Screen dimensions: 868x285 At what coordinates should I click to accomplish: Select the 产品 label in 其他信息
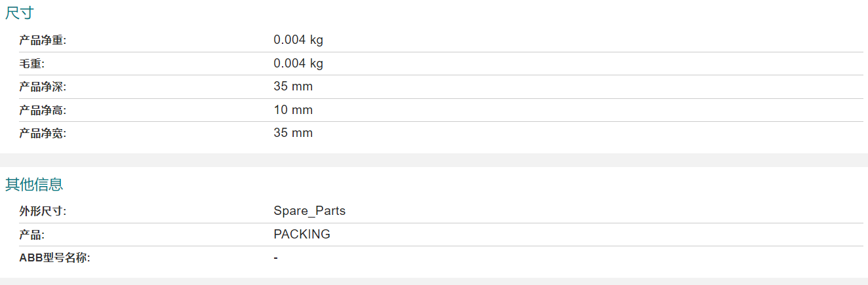pyautogui.click(x=31, y=235)
